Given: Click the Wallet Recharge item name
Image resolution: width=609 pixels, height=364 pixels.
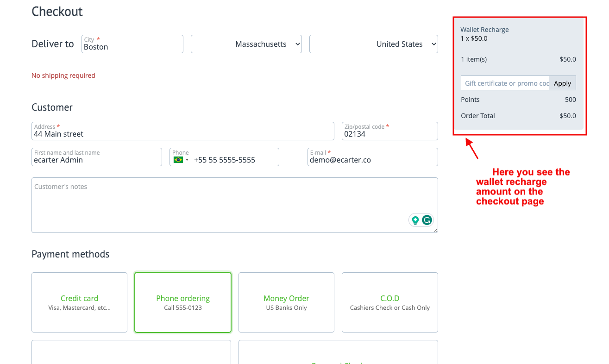Looking at the screenshot, I should tap(484, 30).
